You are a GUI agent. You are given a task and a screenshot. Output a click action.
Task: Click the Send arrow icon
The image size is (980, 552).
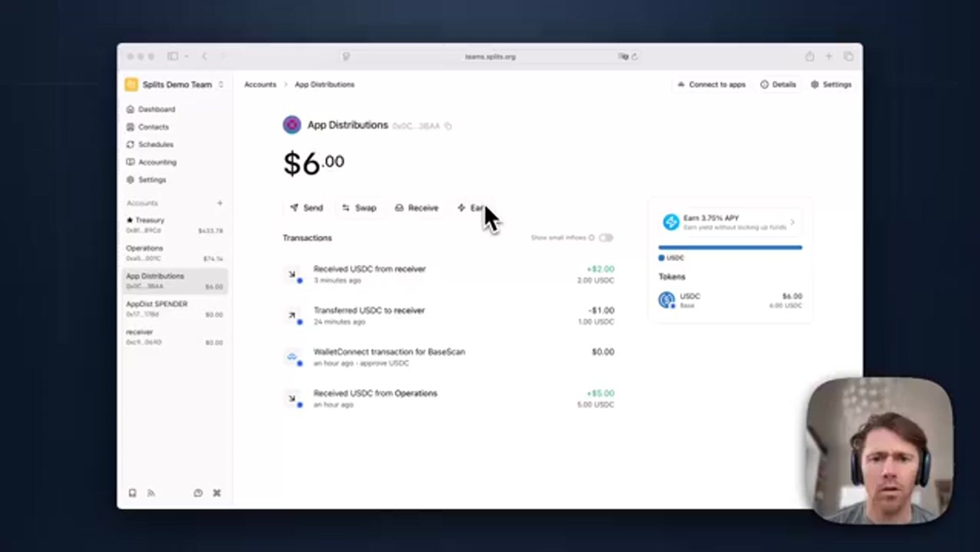[294, 208]
